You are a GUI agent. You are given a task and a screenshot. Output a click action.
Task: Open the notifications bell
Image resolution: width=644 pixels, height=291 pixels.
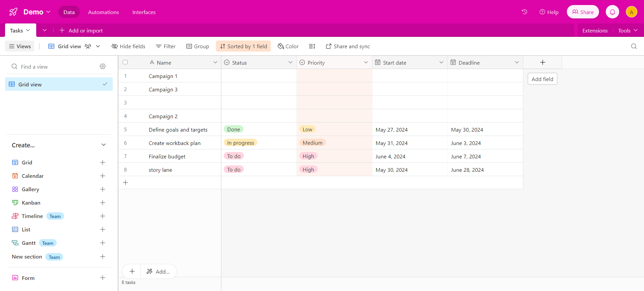point(612,12)
